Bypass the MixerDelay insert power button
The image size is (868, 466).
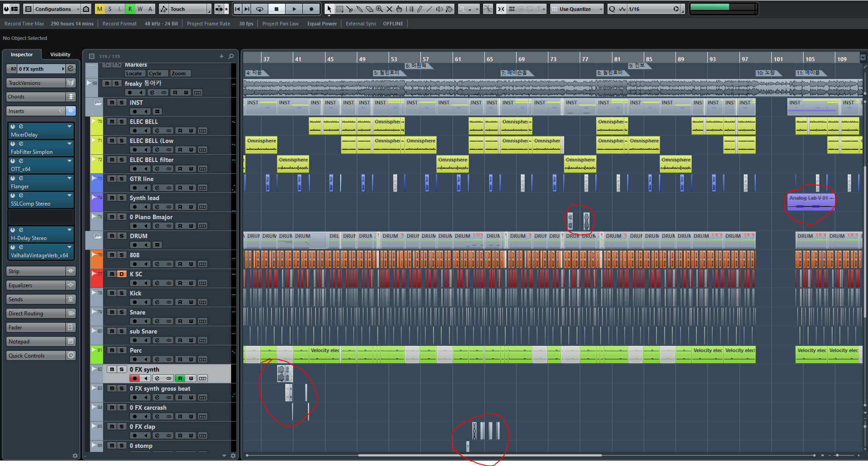(13, 127)
